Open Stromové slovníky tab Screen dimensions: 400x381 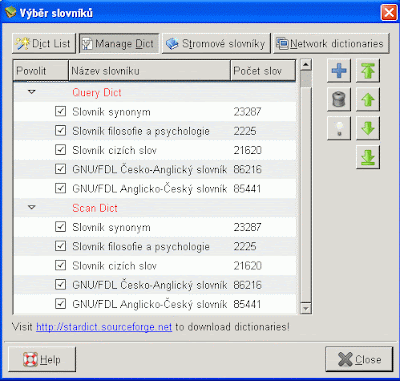tap(216, 44)
